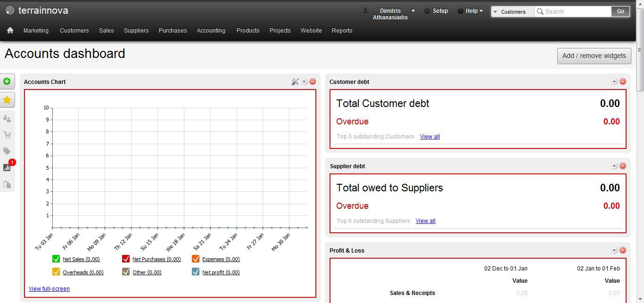644x303 pixels.
Task: Open View full-screen link under the chart
Action: point(49,289)
